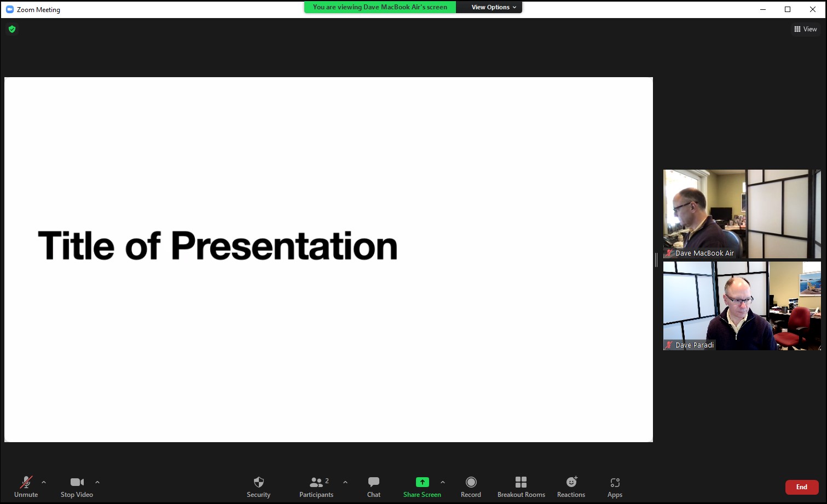This screenshot has height=504, width=827.
Task: Open the View layout menu
Action: point(805,29)
